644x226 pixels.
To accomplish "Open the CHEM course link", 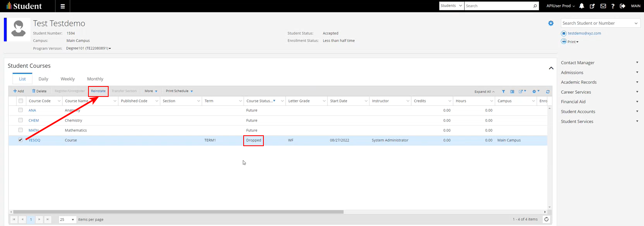I will coord(34,121).
